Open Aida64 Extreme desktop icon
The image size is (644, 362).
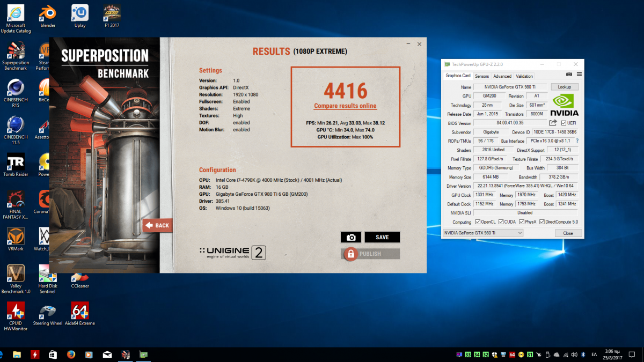point(80,314)
